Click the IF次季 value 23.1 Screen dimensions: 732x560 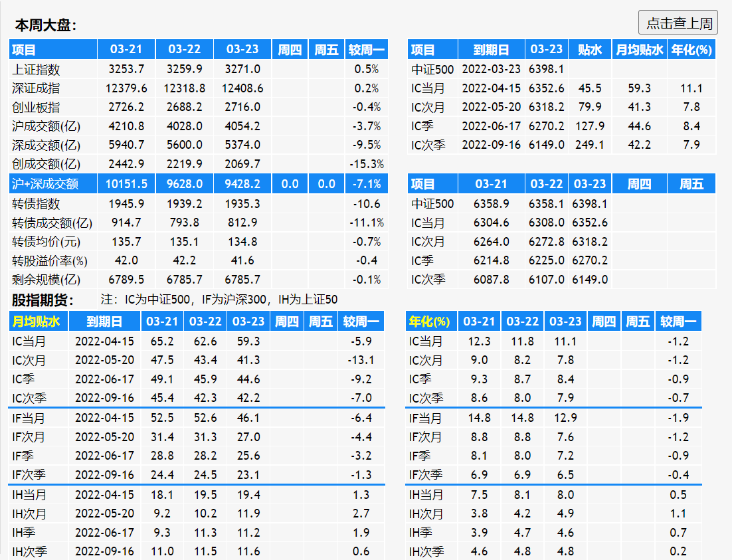point(248,475)
